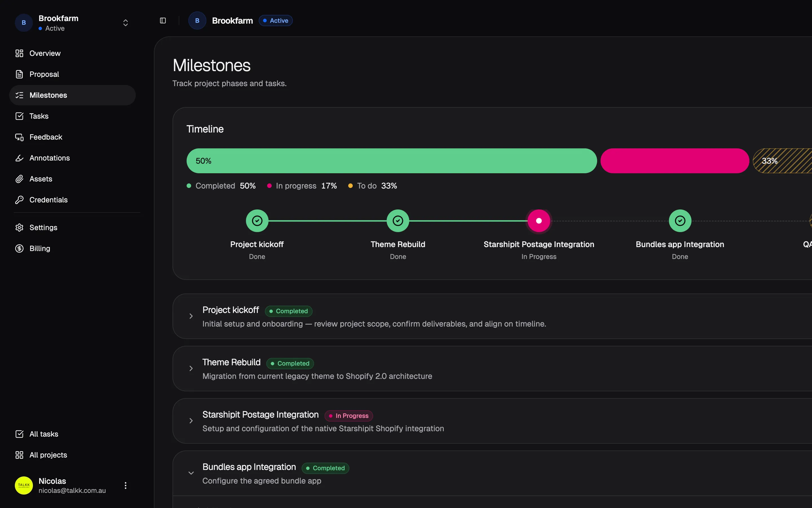Open the Overview page
This screenshot has height=508, width=812.
click(x=72, y=53)
